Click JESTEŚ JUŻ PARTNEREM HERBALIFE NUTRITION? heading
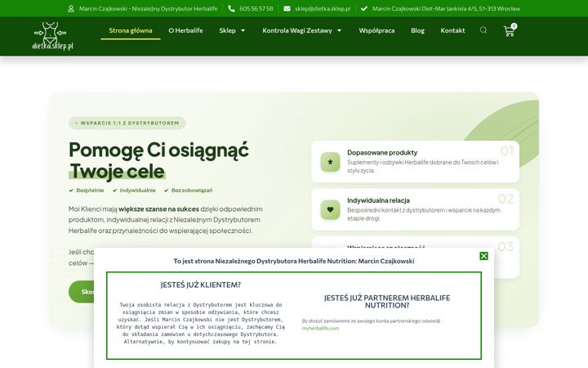Viewport: 588px width, 368px height. coord(387,302)
